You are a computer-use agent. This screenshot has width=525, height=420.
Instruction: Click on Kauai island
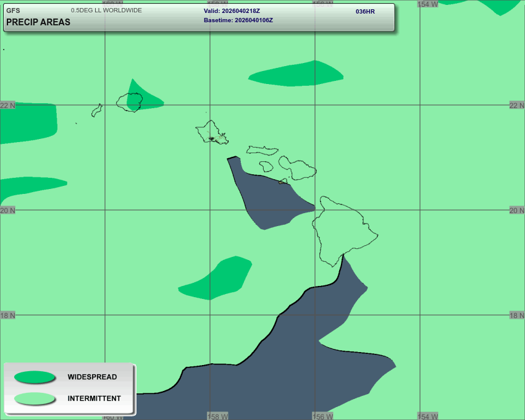(130, 102)
